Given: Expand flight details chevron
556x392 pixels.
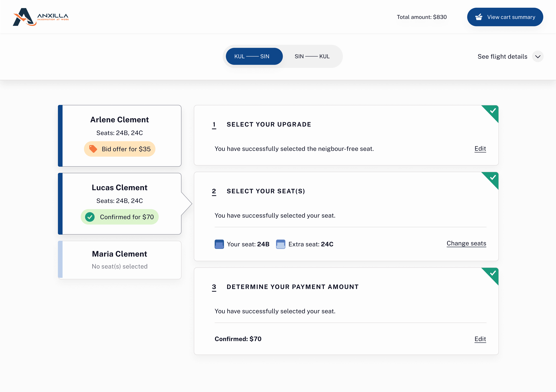Looking at the screenshot, I should point(538,57).
